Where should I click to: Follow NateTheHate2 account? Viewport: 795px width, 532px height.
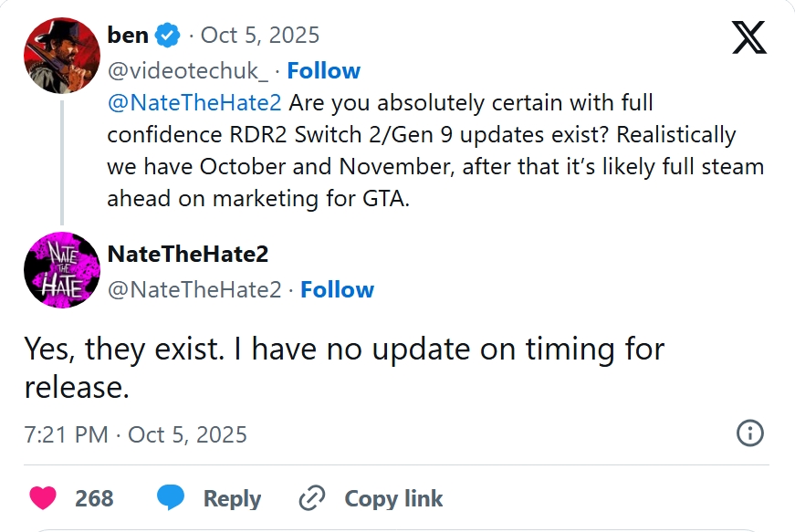337,290
